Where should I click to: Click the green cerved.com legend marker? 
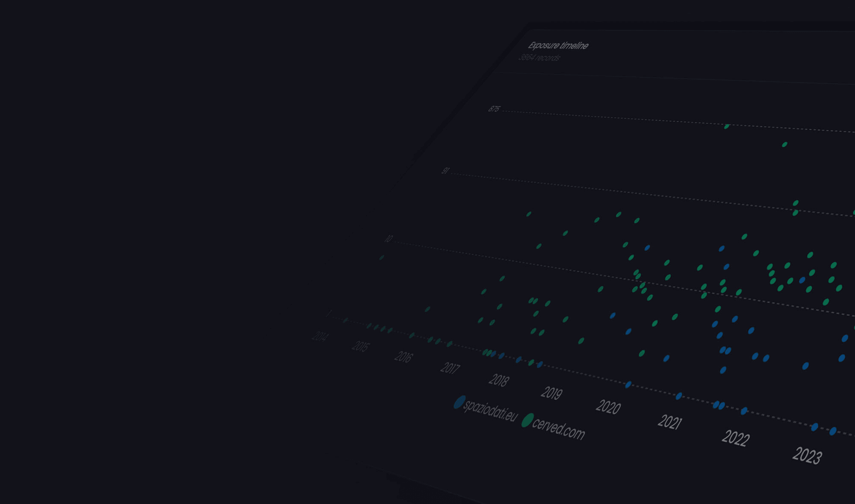(527, 420)
